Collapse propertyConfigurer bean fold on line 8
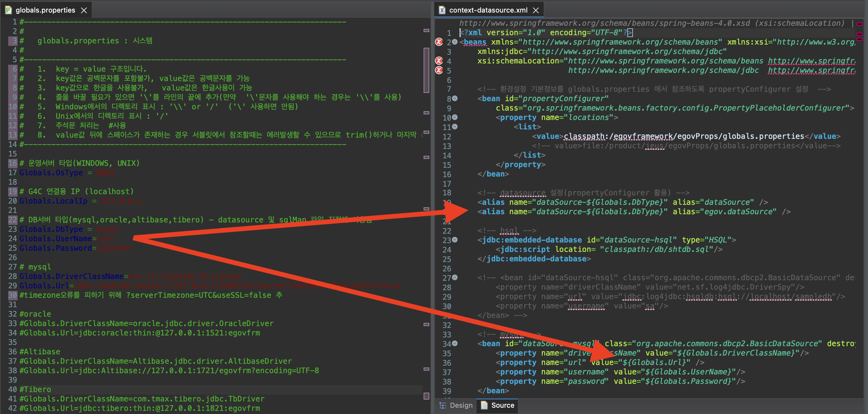 click(455, 99)
